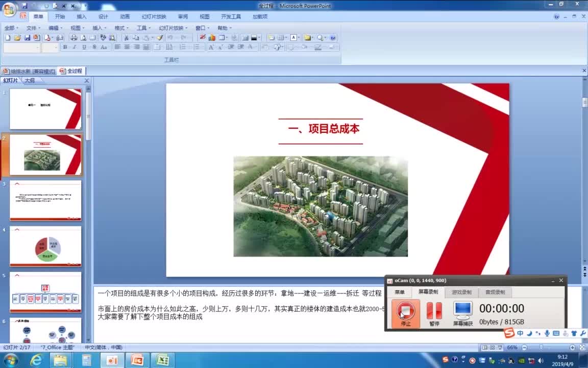Switch to the 大纲 pane tab
This screenshot has width=588, height=368.
pyautogui.click(x=30, y=80)
